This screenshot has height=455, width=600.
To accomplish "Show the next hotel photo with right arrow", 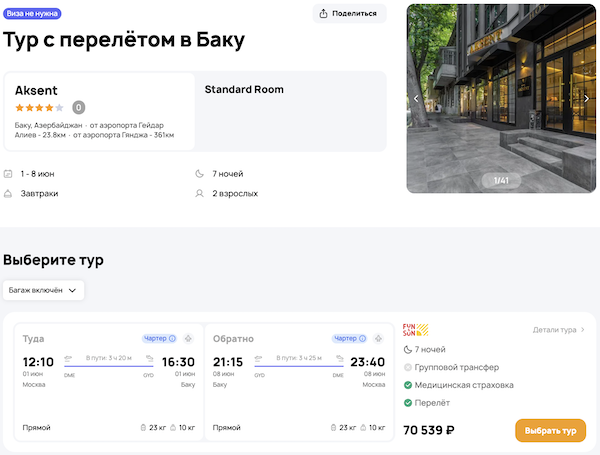I will click(x=587, y=99).
